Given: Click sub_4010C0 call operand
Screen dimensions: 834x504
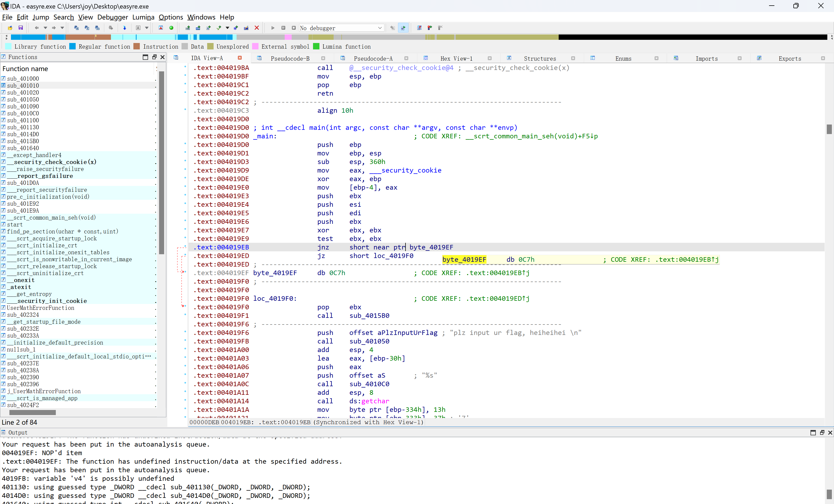Looking at the screenshot, I should point(369,384).
